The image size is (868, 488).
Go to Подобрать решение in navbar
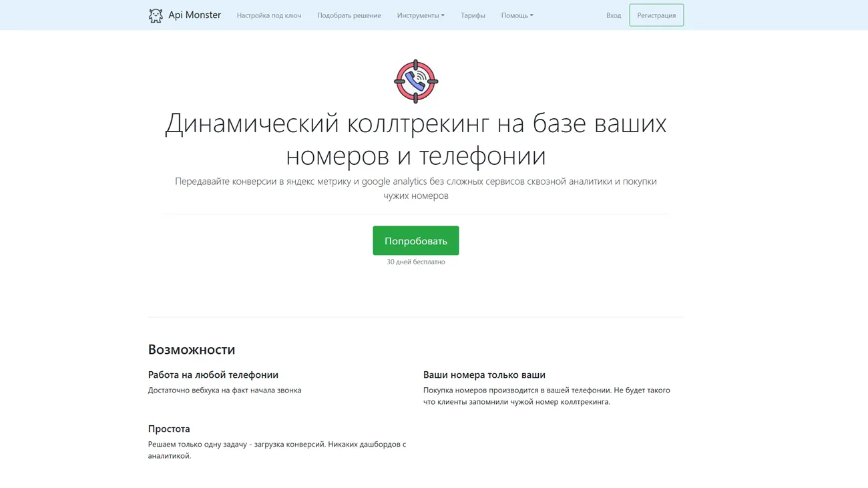pyautogui.click(x=349, y=15)
